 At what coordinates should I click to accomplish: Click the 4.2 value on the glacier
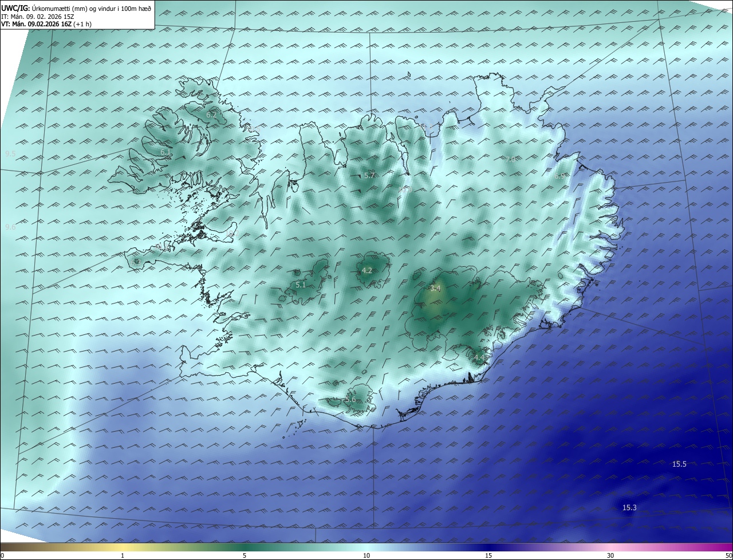367,271
